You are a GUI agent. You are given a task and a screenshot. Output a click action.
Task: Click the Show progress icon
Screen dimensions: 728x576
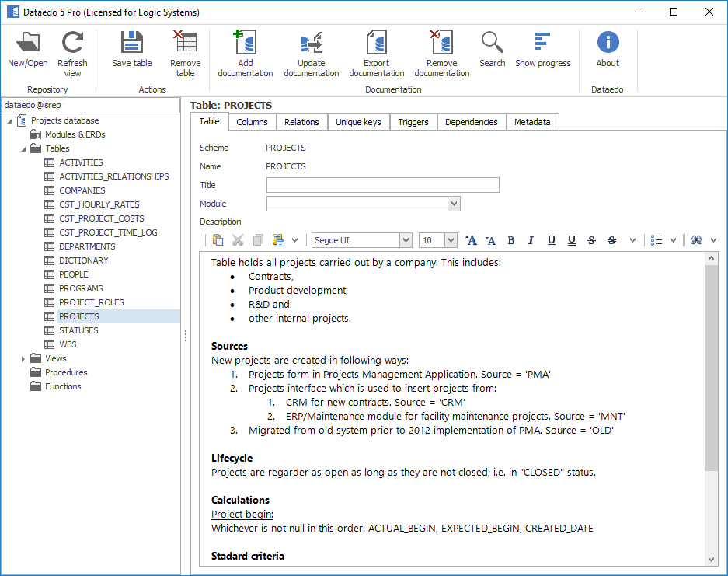click(542, 44)
